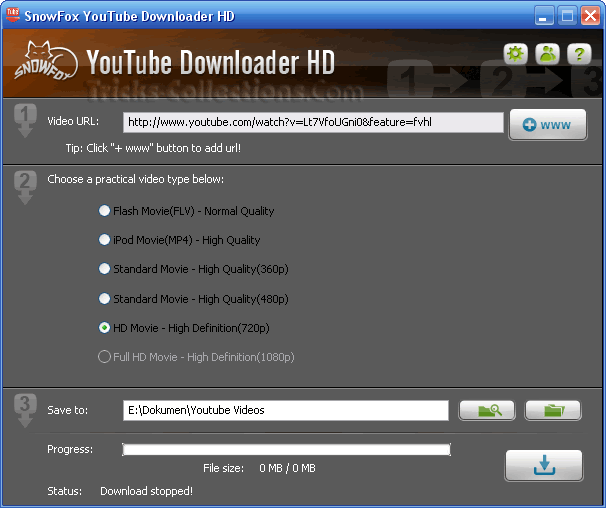
Task: Select Full HD Movie High Definition(1080p)
Action: 196,357
